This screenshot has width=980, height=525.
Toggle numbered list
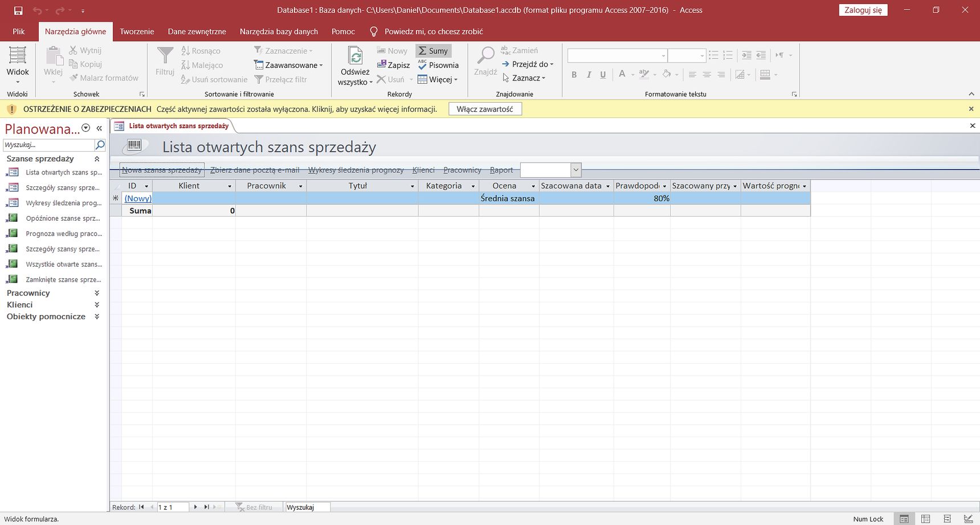coord(728,55)
